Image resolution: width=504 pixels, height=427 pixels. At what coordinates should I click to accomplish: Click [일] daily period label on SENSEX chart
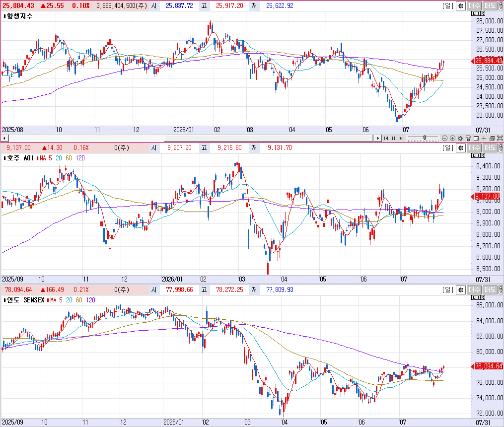[x=448, y=290]
